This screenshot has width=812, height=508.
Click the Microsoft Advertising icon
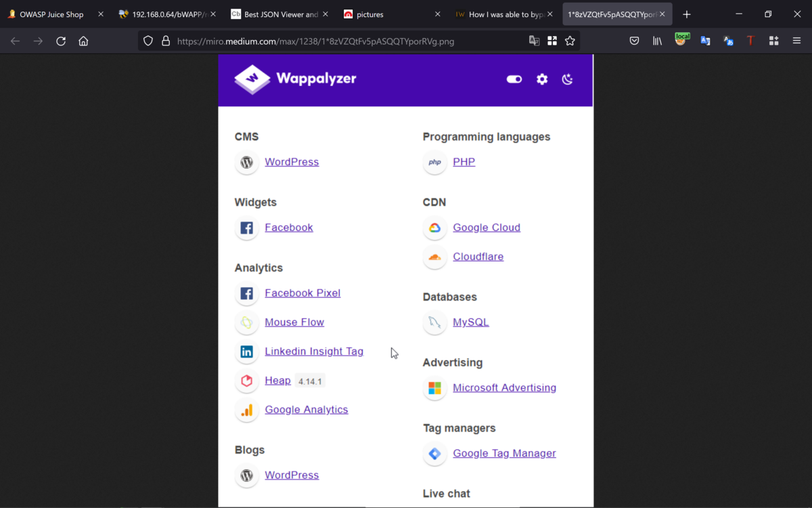pos(435,388)
